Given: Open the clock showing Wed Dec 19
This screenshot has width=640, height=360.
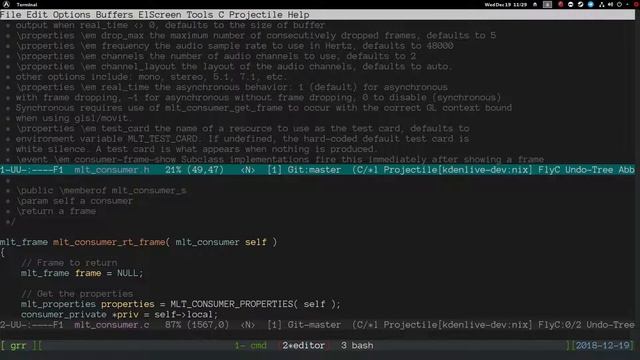Looking at the screenshot, I should [506, 4].
